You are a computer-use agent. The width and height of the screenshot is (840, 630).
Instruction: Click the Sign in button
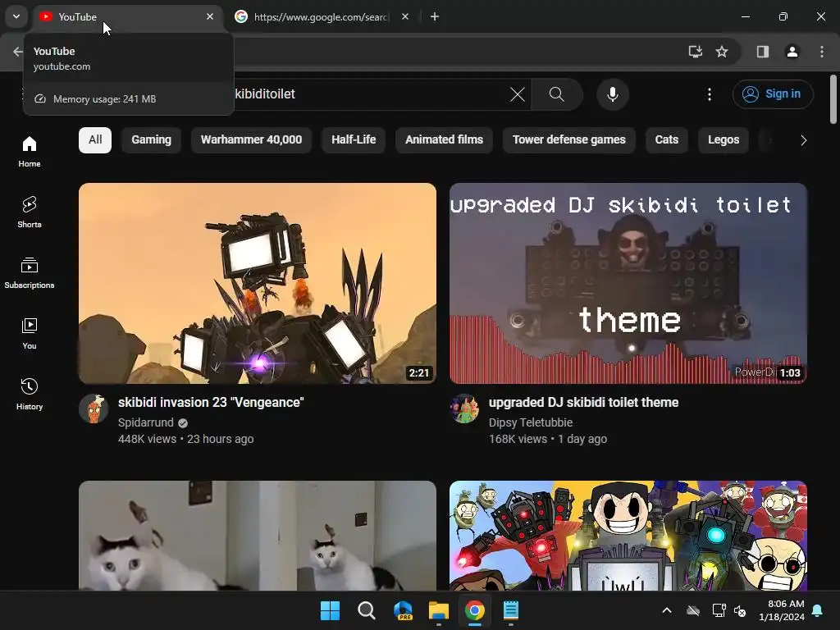click(773, 94)
